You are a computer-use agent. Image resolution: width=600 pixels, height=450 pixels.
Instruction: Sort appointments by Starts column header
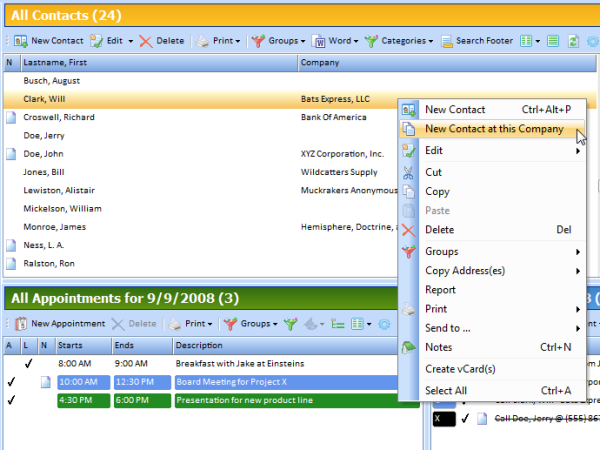point(83,346)
